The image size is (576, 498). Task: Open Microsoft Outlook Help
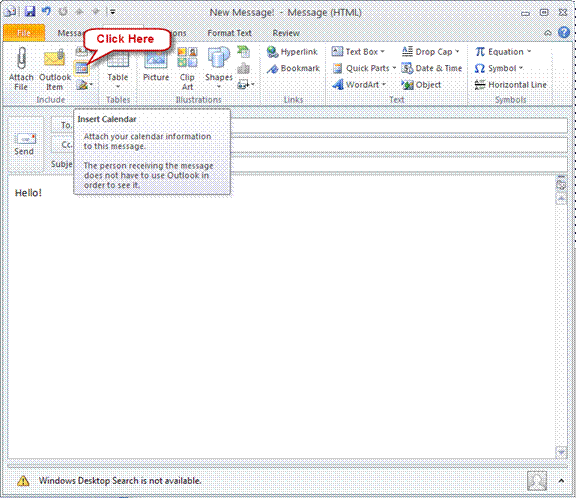coord(564,32)
